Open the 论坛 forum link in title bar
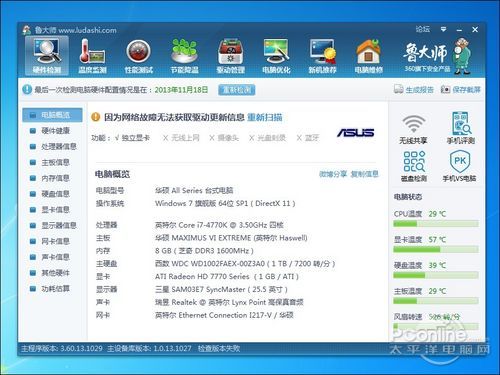 tap(423, 29)
